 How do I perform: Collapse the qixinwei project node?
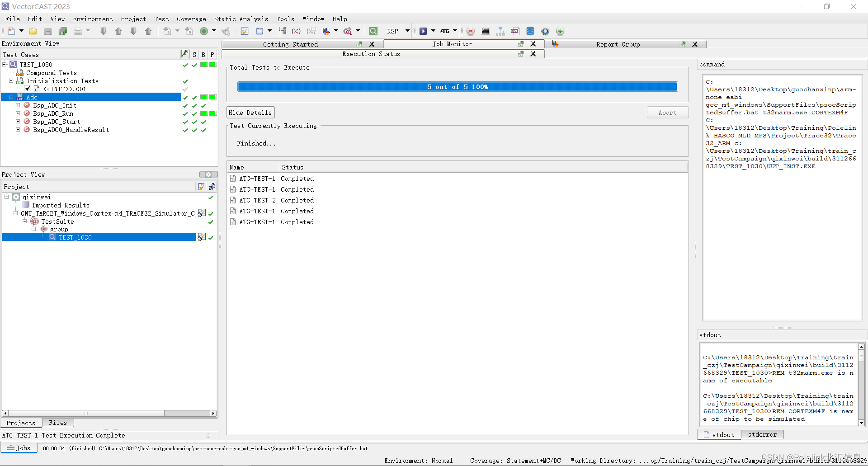point(7,197)
